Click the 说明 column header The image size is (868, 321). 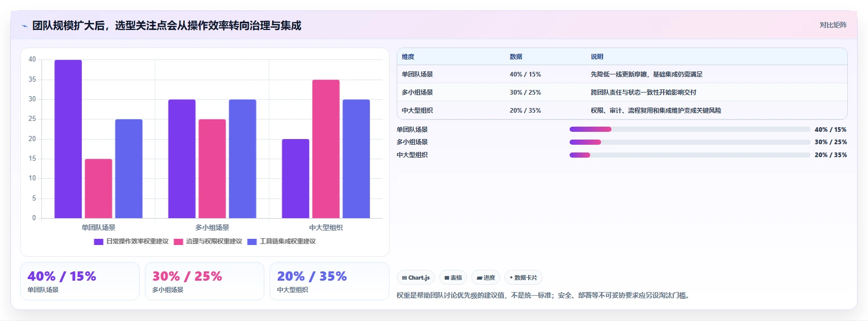[597, 57]
